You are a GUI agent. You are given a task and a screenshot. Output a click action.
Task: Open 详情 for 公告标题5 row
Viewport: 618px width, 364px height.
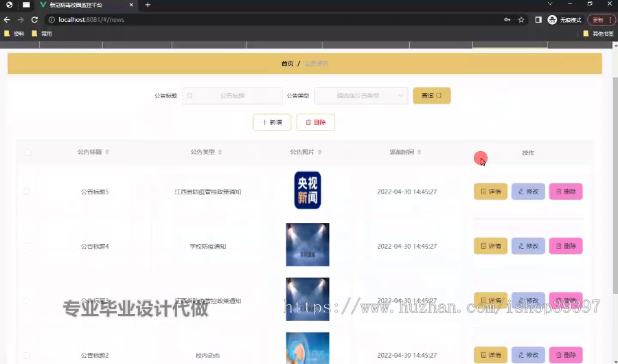(x=491, y=192)
